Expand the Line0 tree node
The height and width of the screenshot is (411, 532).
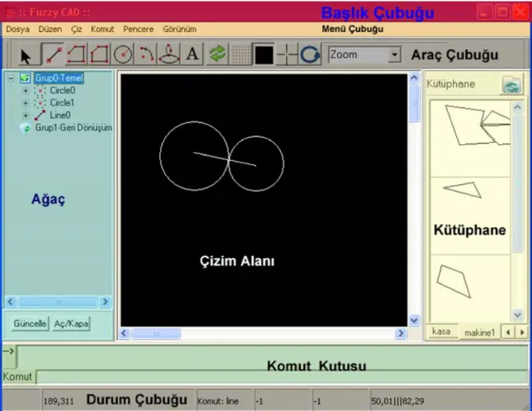25,116
